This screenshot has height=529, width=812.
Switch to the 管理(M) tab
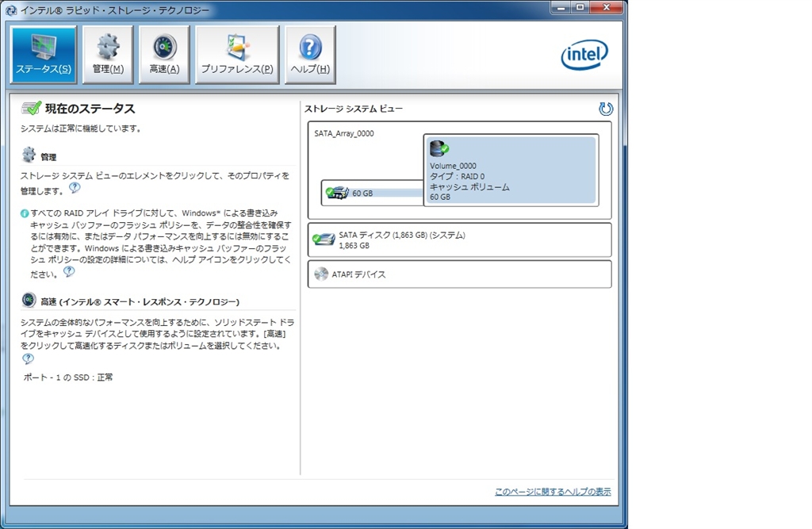108,55
